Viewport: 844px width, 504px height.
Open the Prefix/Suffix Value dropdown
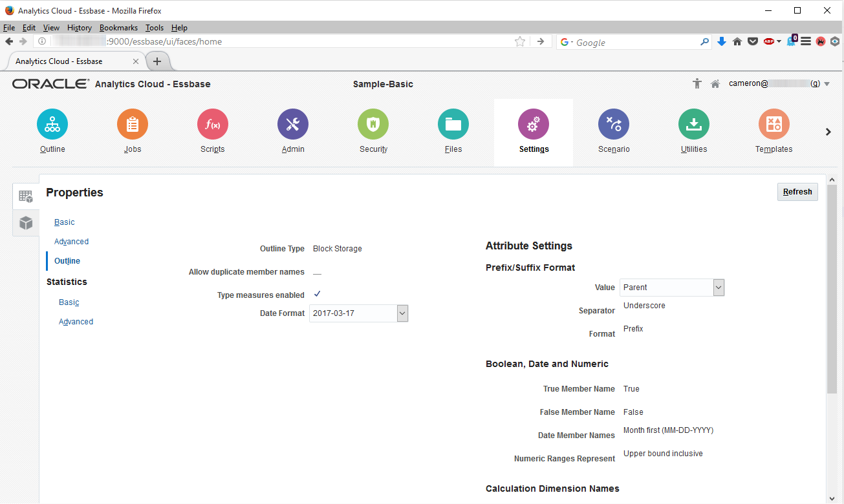(719, 288)
